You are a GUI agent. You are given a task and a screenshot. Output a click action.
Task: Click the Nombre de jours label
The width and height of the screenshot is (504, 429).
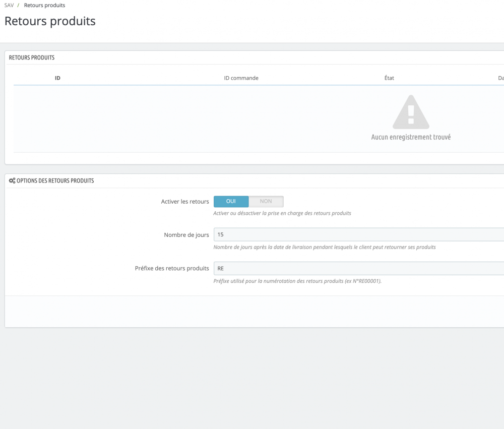186,235
